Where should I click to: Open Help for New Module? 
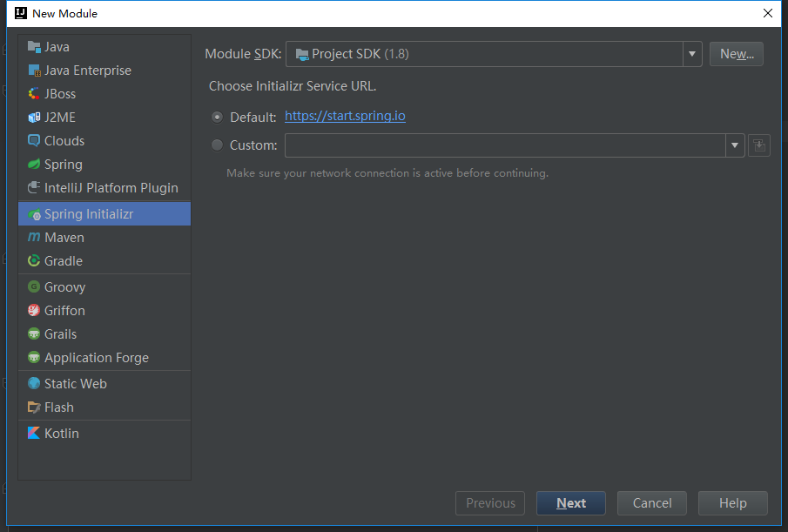point(733,503)
